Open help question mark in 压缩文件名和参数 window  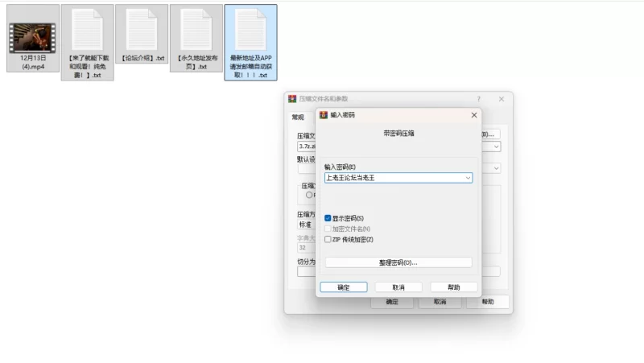[478, 99]
